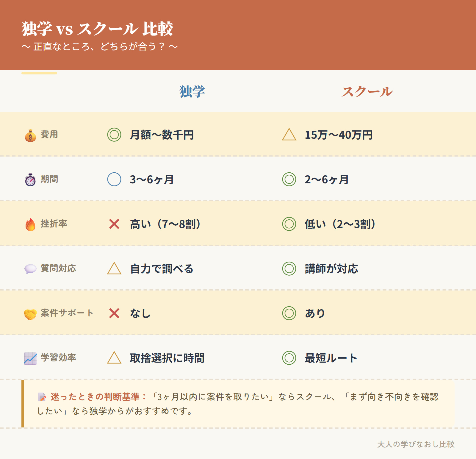Click the footer text 大人の学びなおし比較

416,444
